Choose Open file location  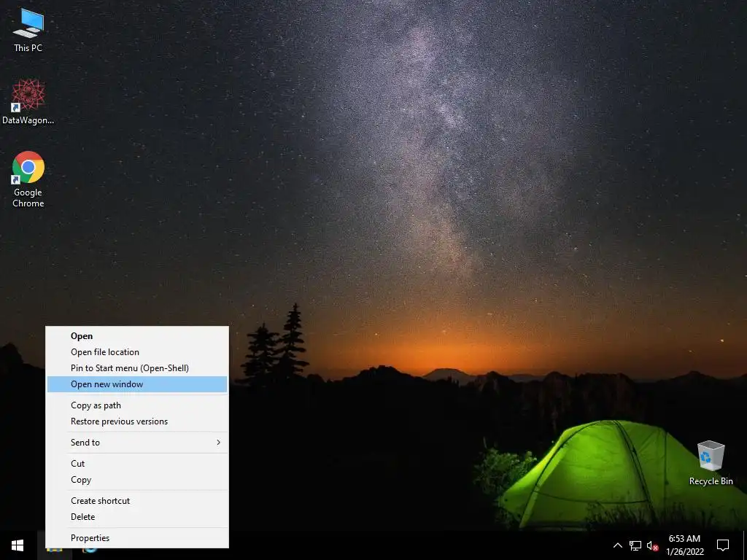137,352
